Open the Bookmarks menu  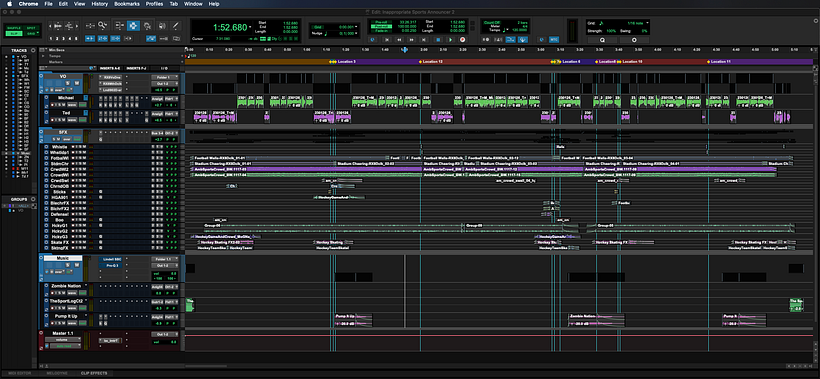click(127, 4)
